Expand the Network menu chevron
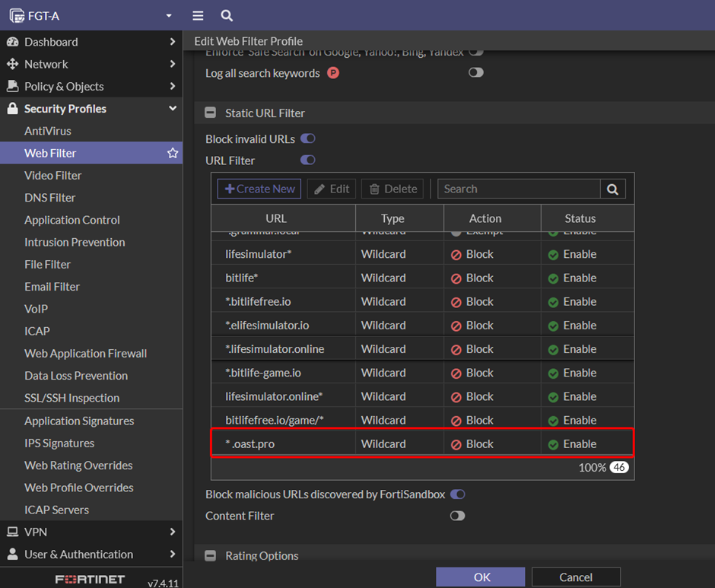The image size is (715, 588). pos(173,64)
